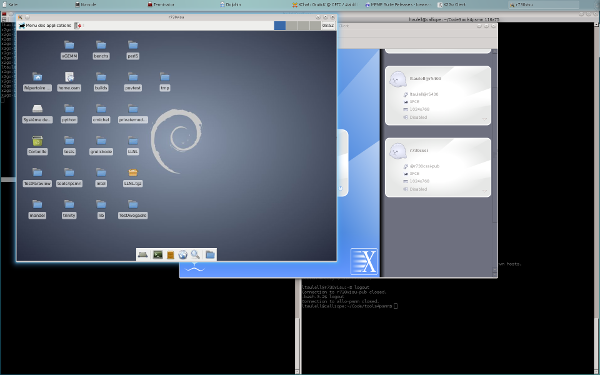Click the show desktop icon in bottom dock
The height and width of the screenshot is (375, 600).
click(x=143, y=254)
